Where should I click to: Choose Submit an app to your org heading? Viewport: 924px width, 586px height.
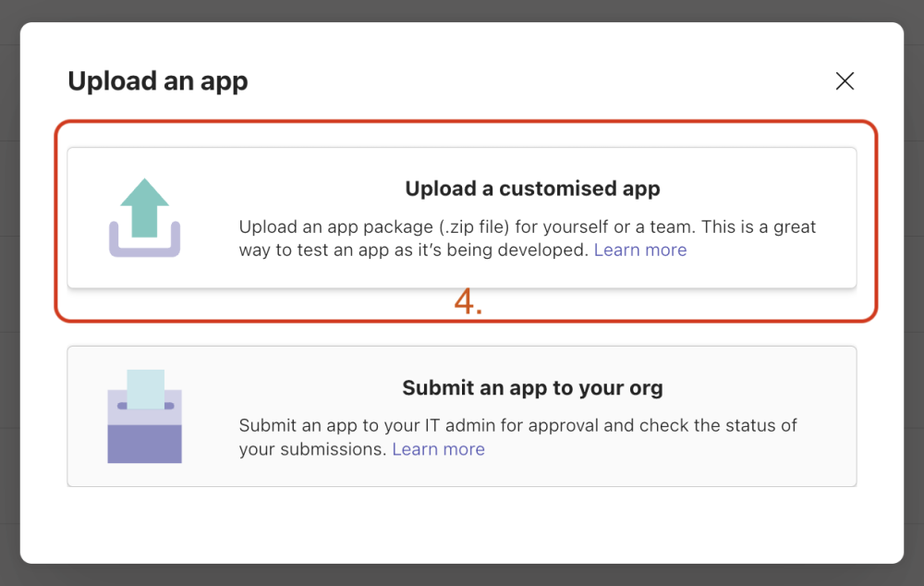[532, 388]
